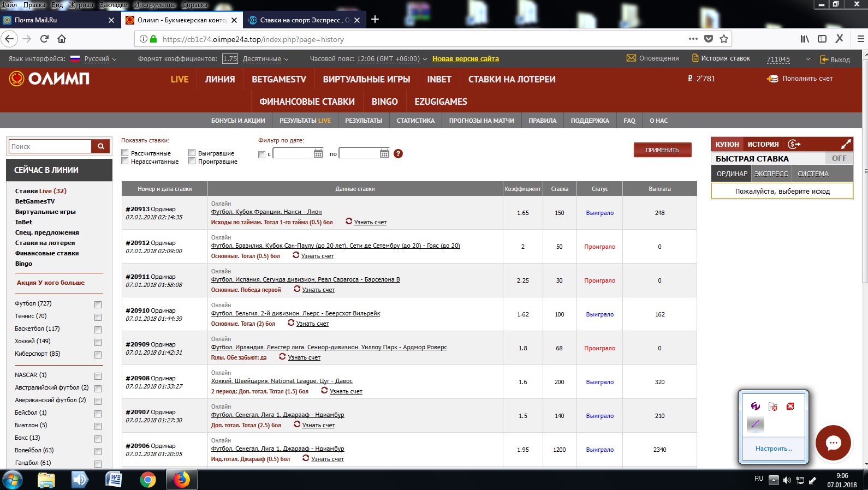Refresh score icon for bet #20908

pos(324,391)
